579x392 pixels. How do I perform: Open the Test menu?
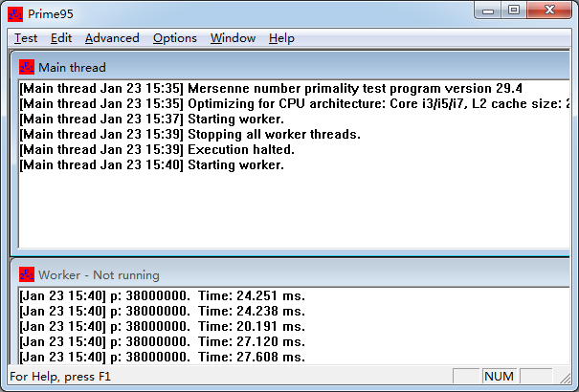26,38
